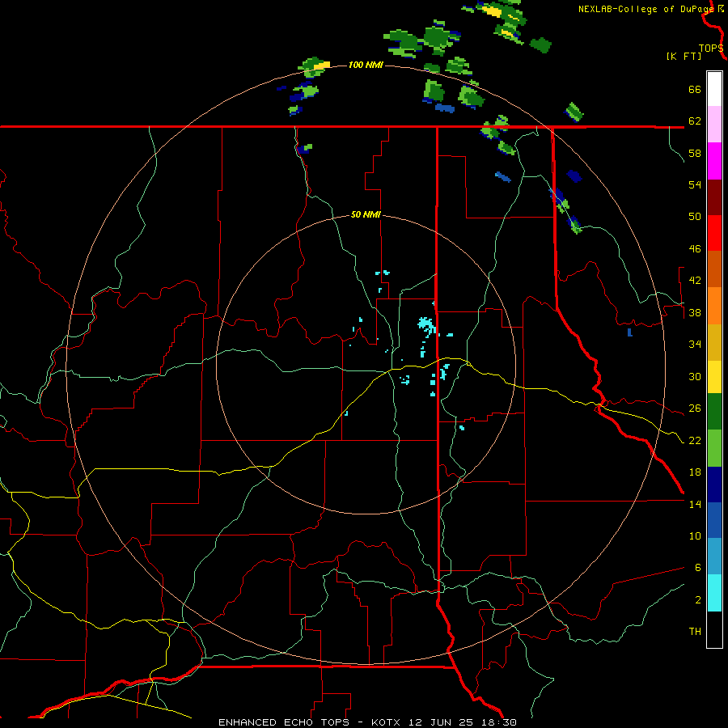Click the medium blue legend swatch between 14 and 10
The width and height of the screenshot is (728, 728).
(714, 520)
